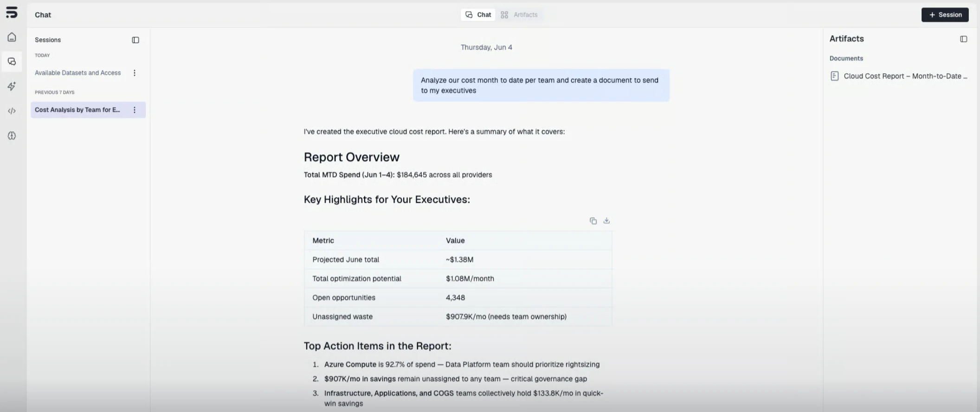Click the user message about analyzing cost per team
This screenshot has height=412, width=980.
click(541, 85)
